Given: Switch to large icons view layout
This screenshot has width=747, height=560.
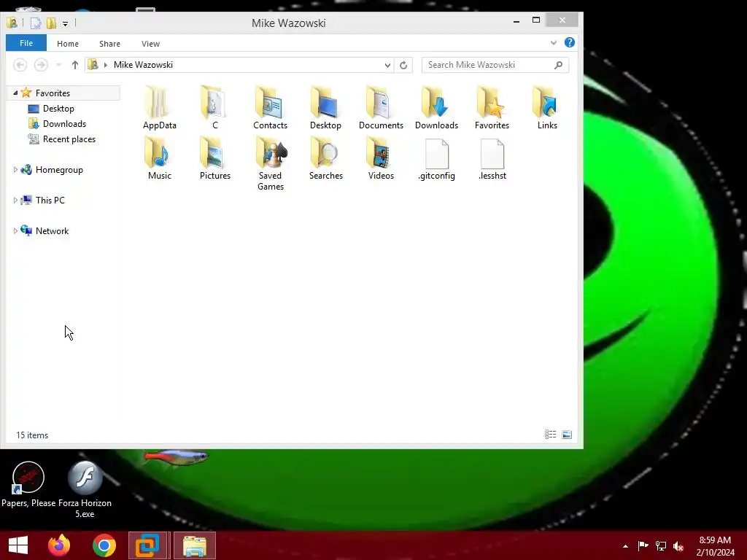Looking at the screenshot, I should click(566, 435).
